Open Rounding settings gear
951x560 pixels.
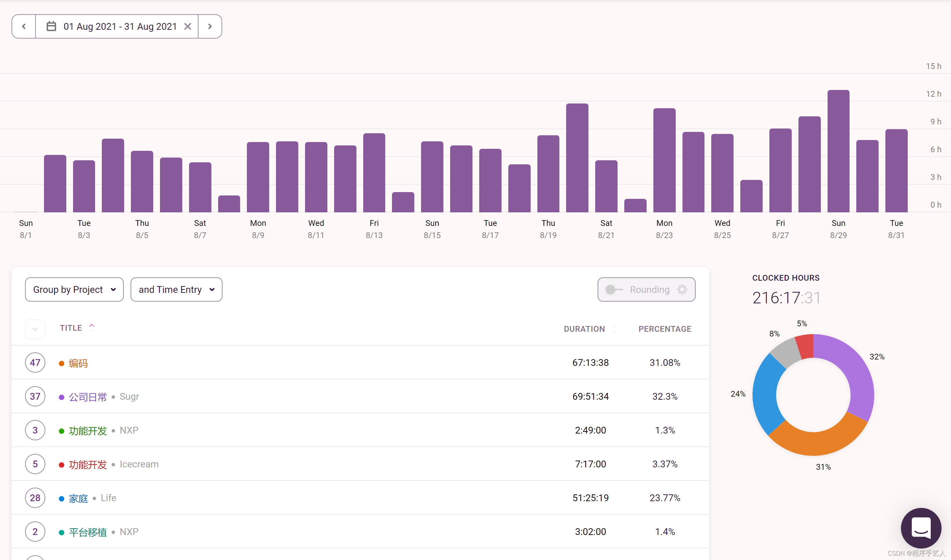pos(682,289)
